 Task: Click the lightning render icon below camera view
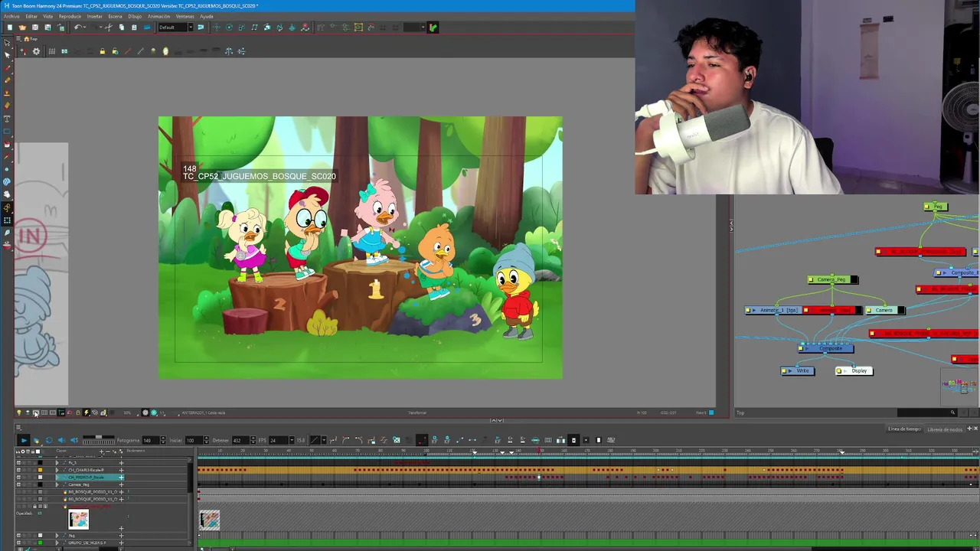86,412
